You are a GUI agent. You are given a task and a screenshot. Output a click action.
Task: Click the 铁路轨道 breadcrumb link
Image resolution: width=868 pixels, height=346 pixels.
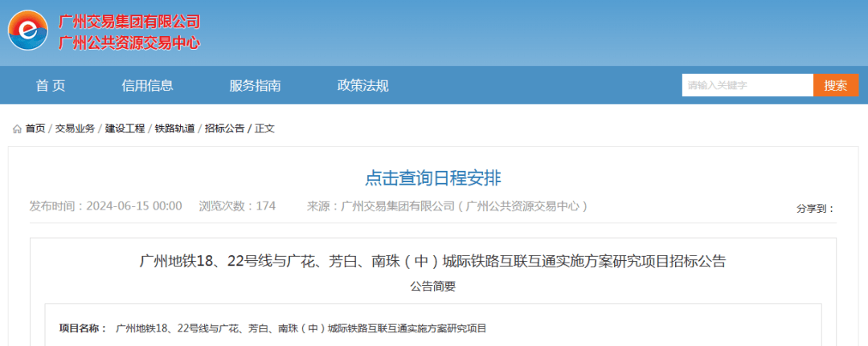coord(175,128)
